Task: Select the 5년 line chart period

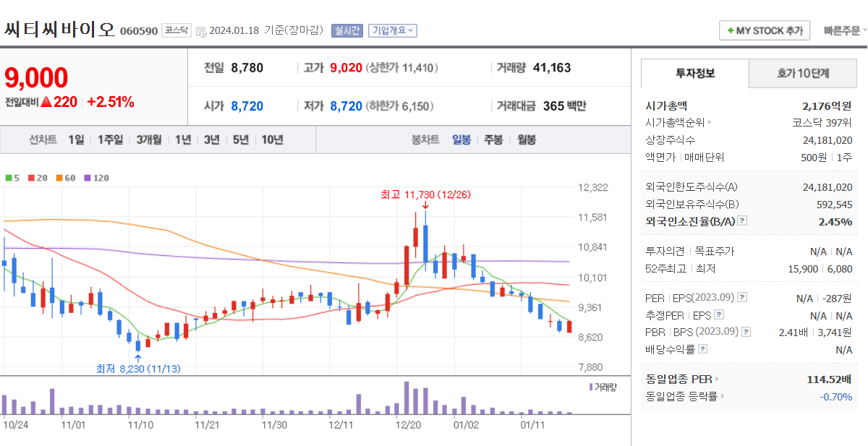Action: (x=240, y=140)
